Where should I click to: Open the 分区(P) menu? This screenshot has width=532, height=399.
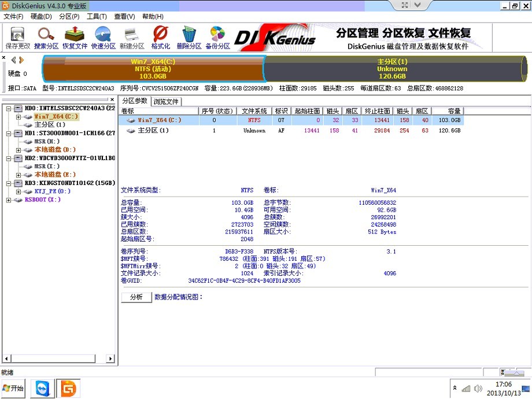pos(69,16)
